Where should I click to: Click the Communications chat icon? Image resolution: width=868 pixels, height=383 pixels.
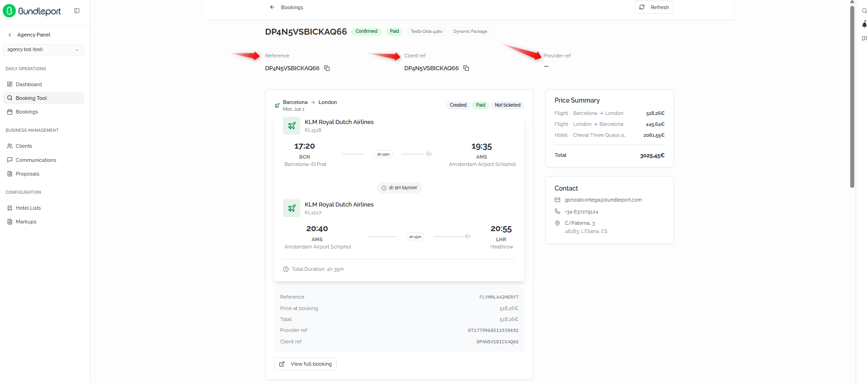pos(10,160)
